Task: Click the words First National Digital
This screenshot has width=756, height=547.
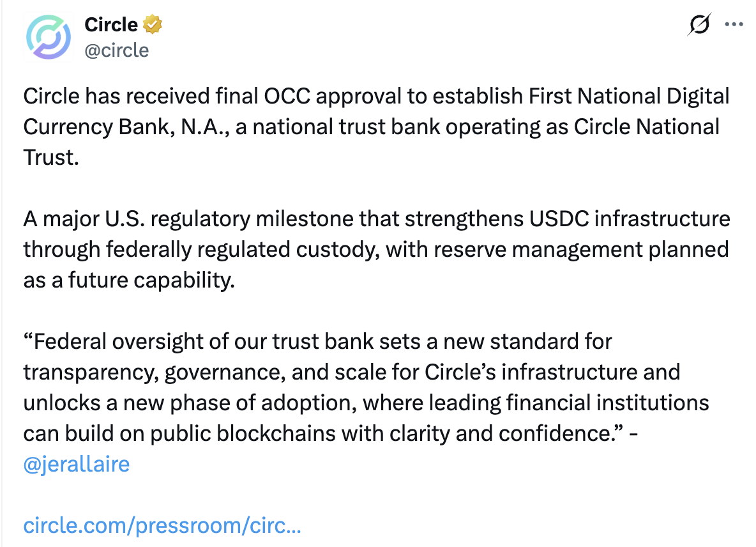Action: (x=629, y=96)
